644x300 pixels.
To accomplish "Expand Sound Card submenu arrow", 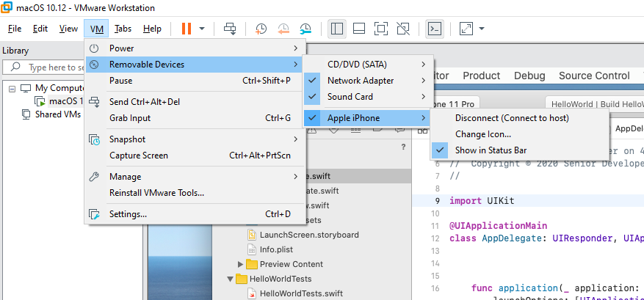I will (423, 97).
